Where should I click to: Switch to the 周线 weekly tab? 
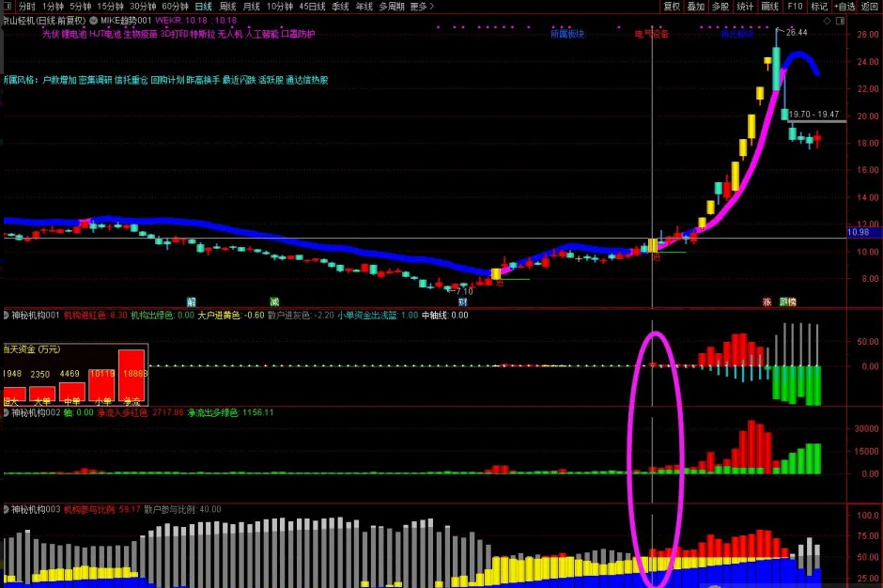click(227, 7)
